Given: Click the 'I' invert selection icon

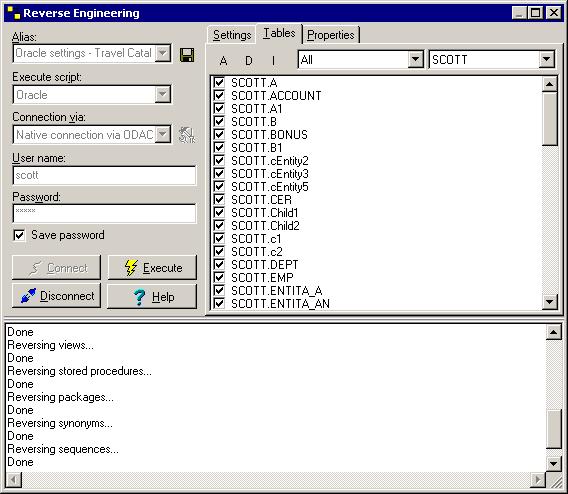Looking at the screenshot, I should 273,60.
